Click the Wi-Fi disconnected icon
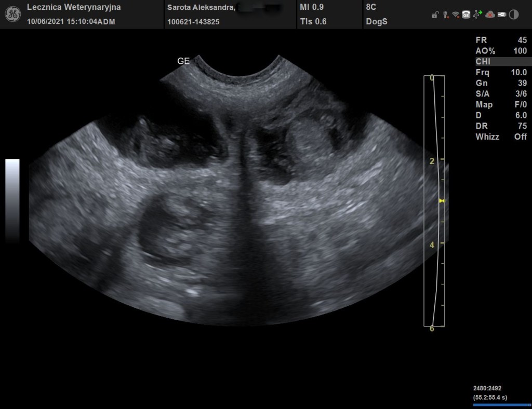The height and width of the screenshot is (409, 532). (x=456, y=15)
